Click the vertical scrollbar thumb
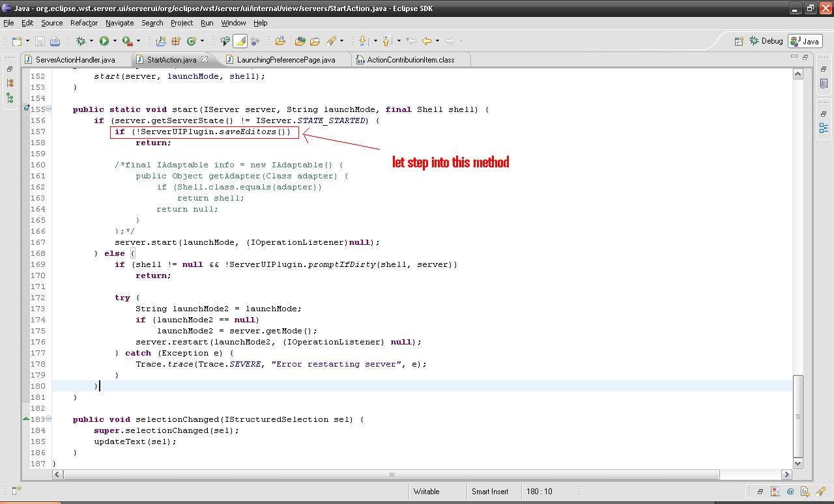834x504 pixels. point(798,416)
